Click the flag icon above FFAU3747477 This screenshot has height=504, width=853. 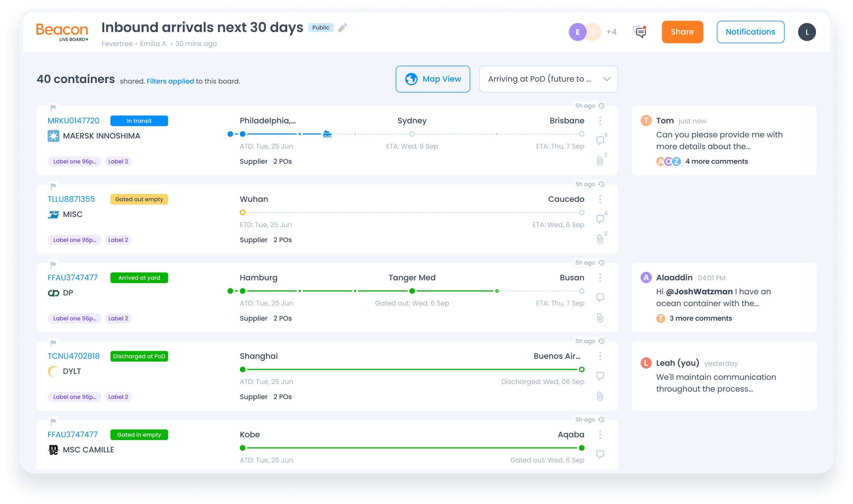tap(52, 264)
